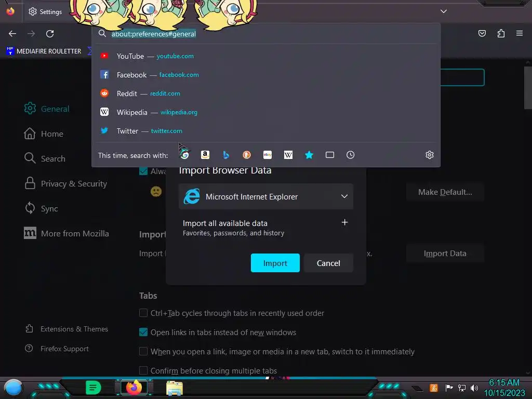Cancel the Import Browser Data dialog
Image resolution: width=532 pixels, height=399 pixels.
pos(328,263)
